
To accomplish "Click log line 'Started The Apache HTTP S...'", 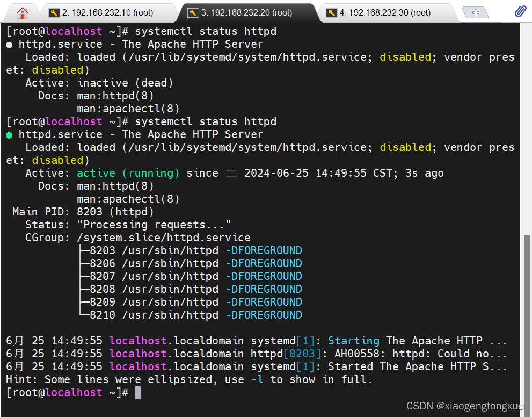I will click(257, 366).
